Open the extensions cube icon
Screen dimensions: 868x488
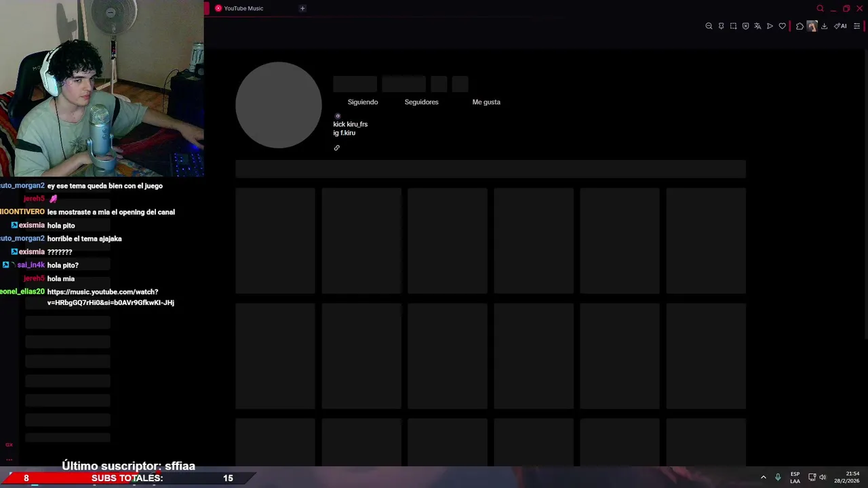[800, 26]
